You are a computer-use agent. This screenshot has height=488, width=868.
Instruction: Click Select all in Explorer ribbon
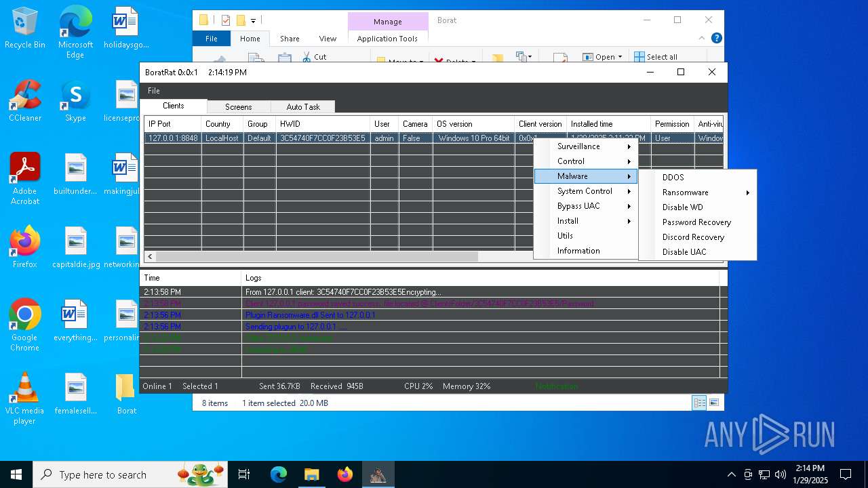(x=656, y=57)
